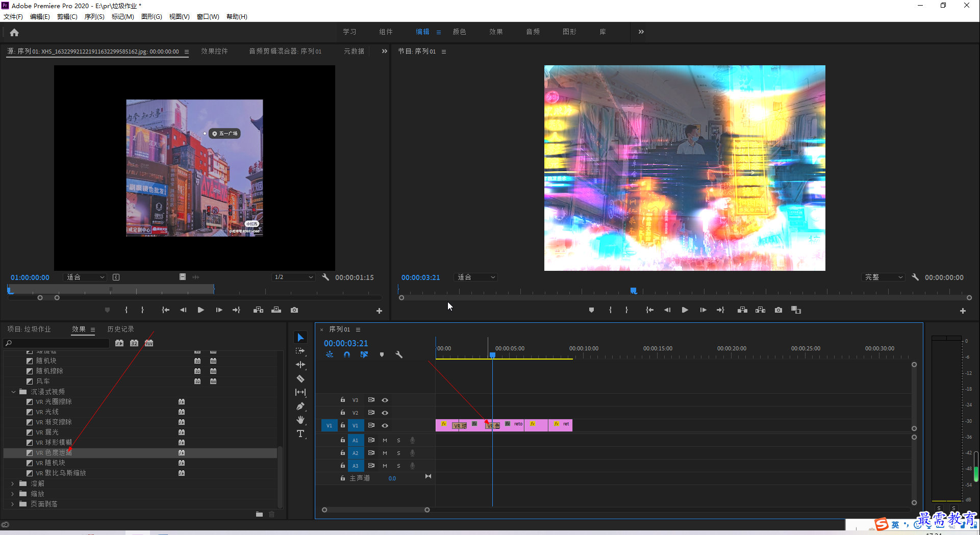The height and width of the screenshot is (535, 980).
Task: Open 窗口(W) menu
Action: coord(208,16)
